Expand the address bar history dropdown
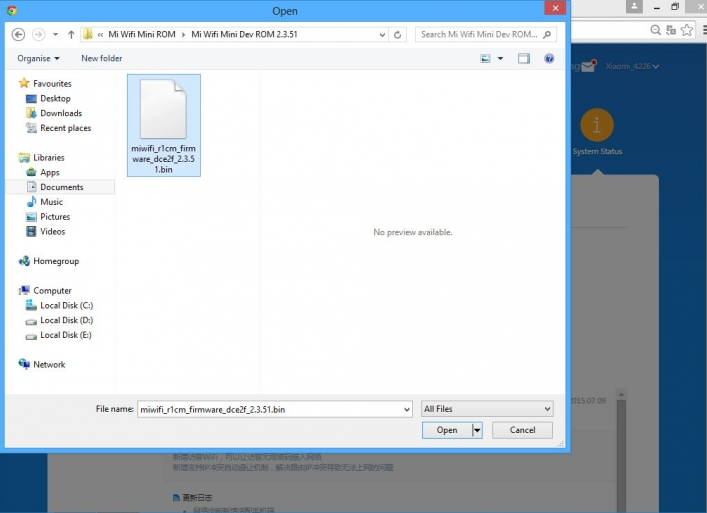 382,35
